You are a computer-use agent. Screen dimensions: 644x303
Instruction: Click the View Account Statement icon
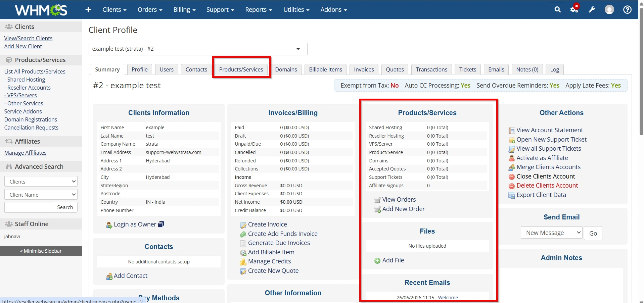click(512, 131)
